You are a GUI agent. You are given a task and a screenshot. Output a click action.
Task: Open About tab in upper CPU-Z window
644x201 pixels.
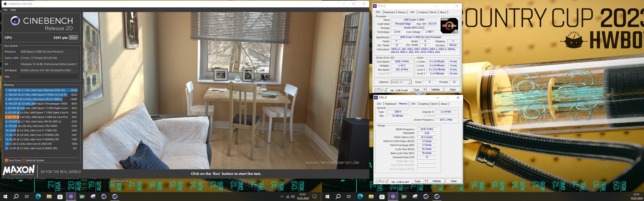pyautogui.click(x=443, y=12)
